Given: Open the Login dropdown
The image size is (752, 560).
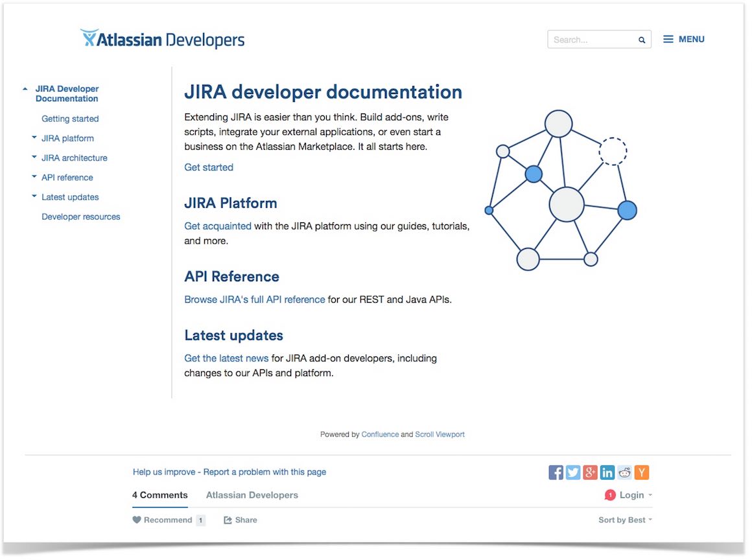Looking at the screenshot, I should tap(635, 495).
